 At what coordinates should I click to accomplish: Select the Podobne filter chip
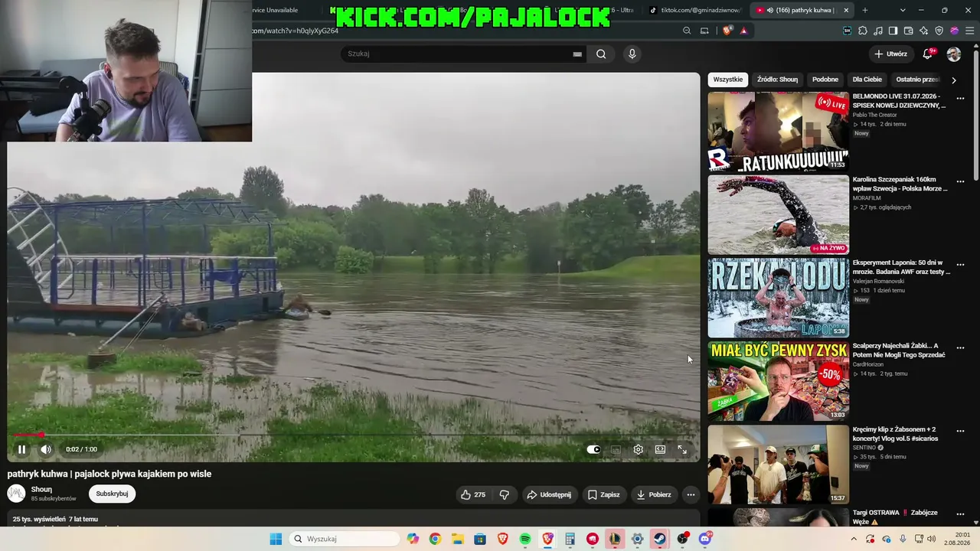[825, 80]
